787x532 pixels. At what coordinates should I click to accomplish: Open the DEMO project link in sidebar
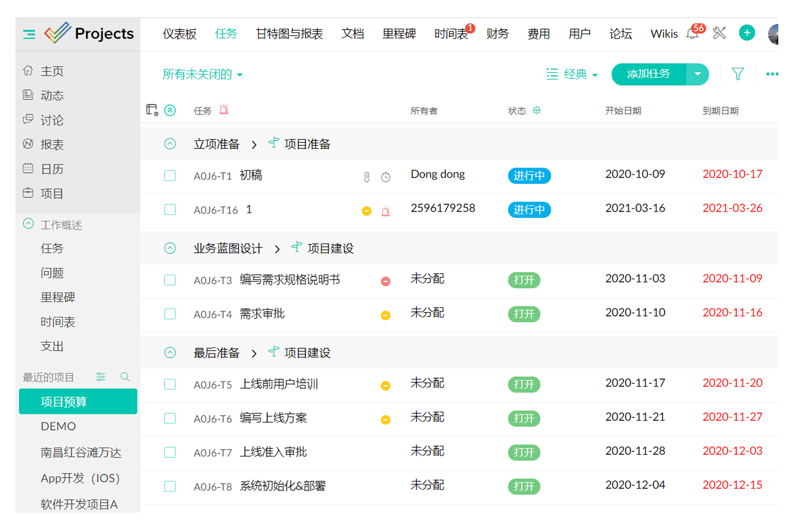(x=58, y=426)
